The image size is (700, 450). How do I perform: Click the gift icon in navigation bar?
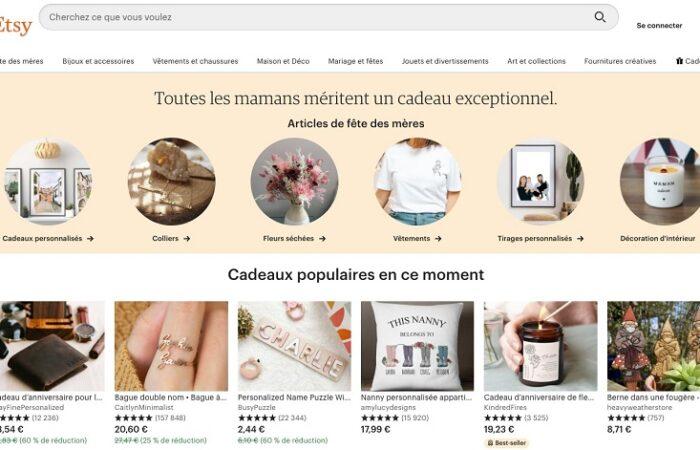[679, 61]
